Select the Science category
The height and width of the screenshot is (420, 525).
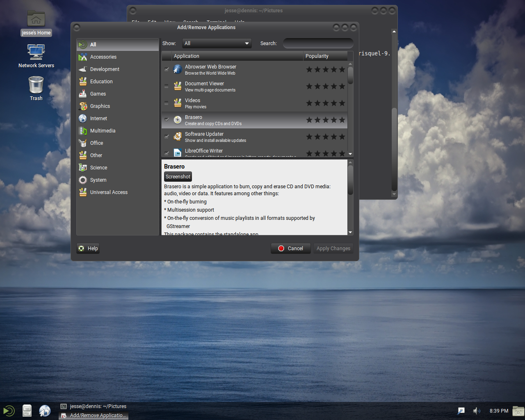[x=118, y=168]
